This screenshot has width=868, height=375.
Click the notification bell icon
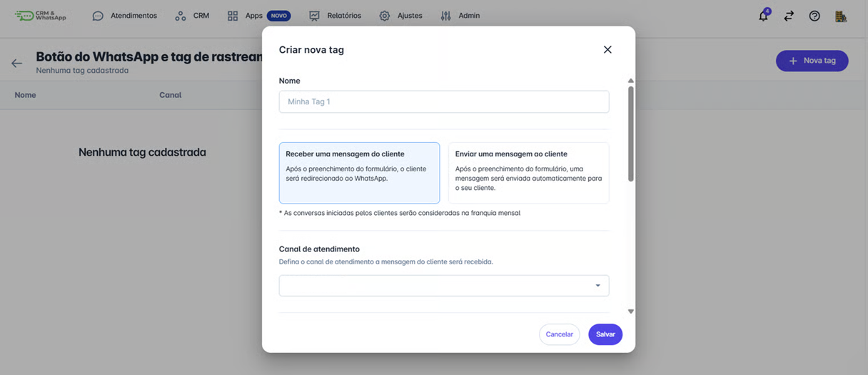pos(763,16)
